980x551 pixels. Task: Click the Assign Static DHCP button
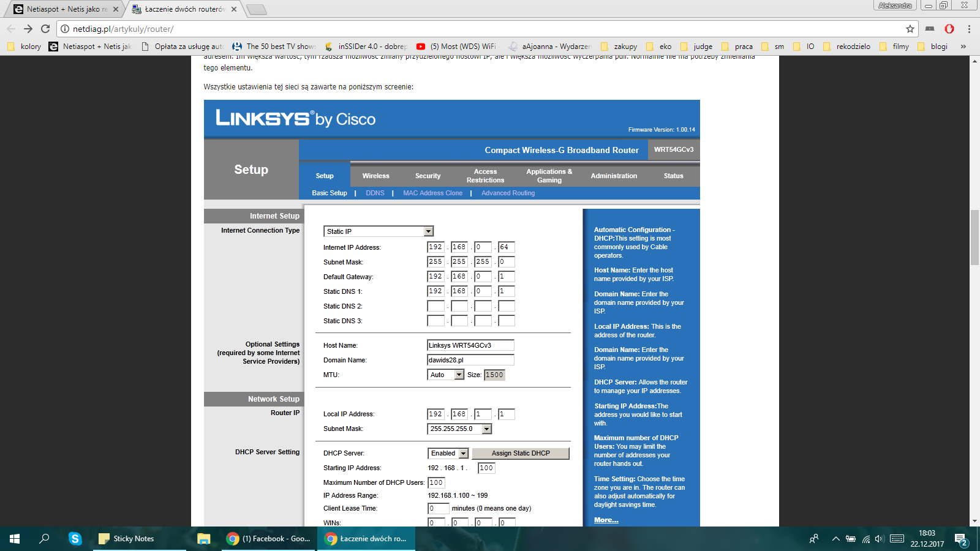(521, 453)
